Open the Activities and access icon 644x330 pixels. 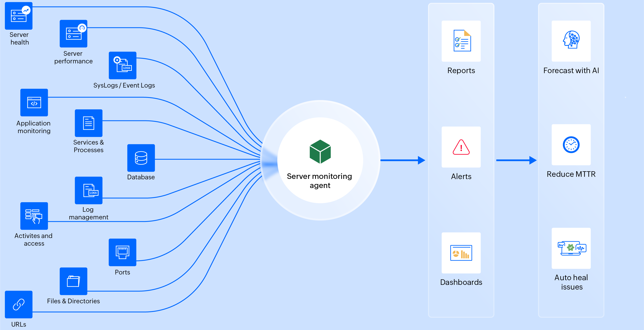tap(34, 216)
